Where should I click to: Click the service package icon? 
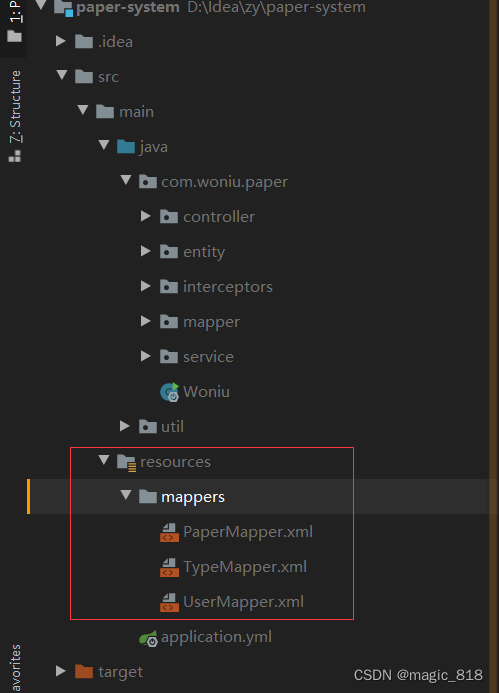(x=169, y=356)
